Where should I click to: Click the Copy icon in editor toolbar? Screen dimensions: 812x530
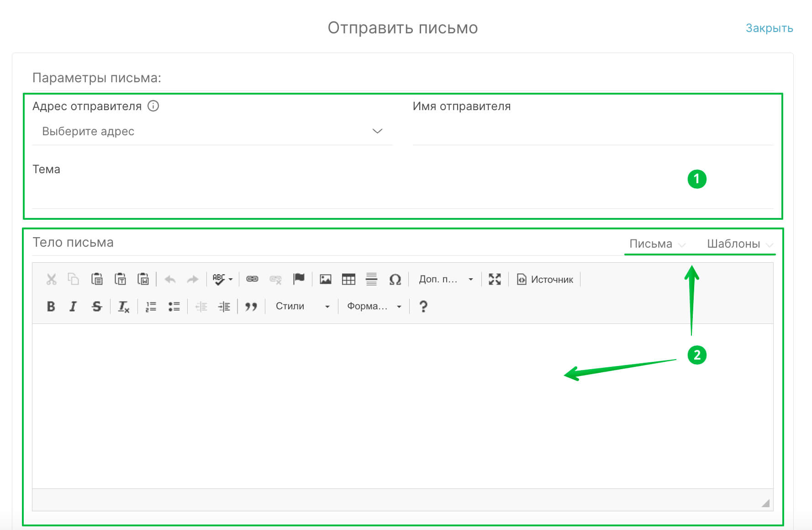click(74, 279)
